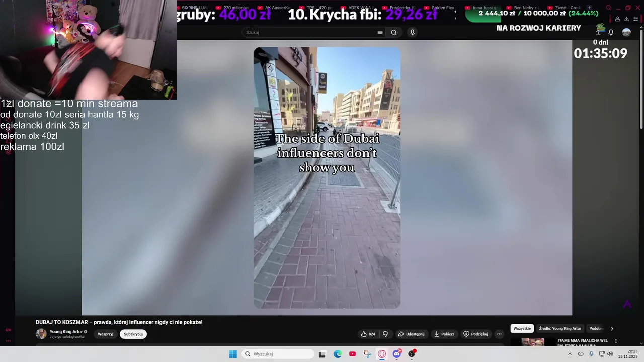The height and width of the screenshot is (362, 644).
Task: Open more actions ellipsis below the video
Action: (499, 334)
